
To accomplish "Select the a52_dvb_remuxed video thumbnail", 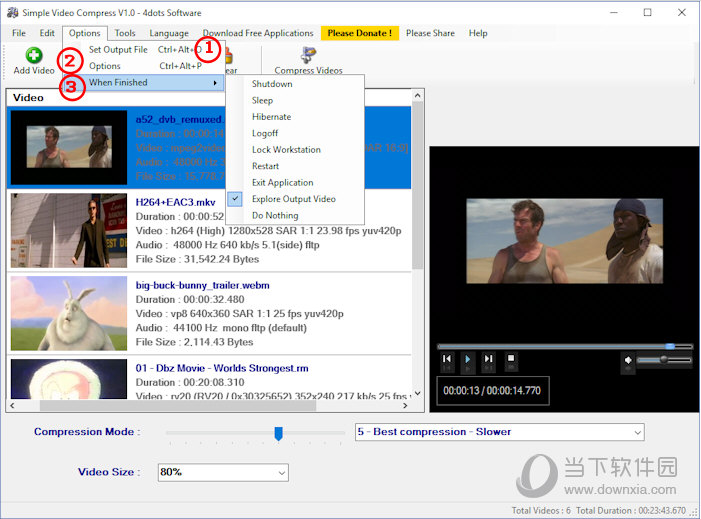I will 69,148.
